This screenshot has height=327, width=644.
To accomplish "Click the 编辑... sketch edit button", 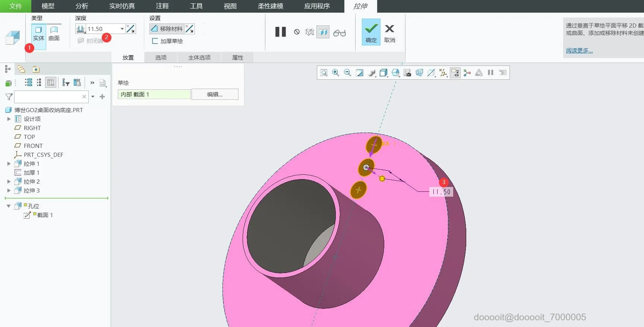I will (215, 95).
